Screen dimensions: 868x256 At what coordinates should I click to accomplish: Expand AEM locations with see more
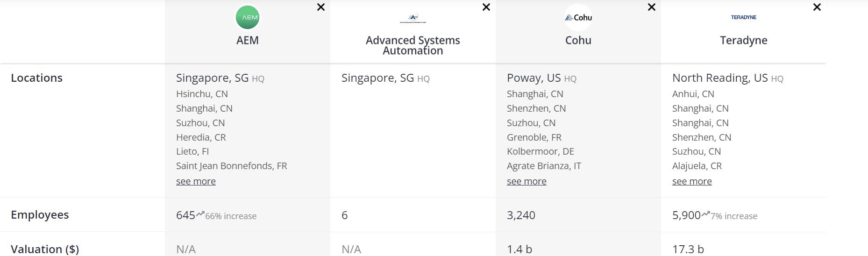(x=196, y=181)
